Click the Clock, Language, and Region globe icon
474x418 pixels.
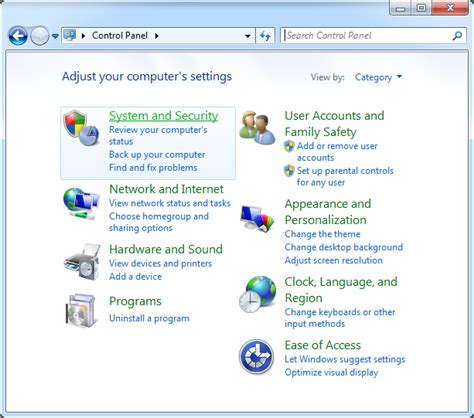click(x=257, y=294)
